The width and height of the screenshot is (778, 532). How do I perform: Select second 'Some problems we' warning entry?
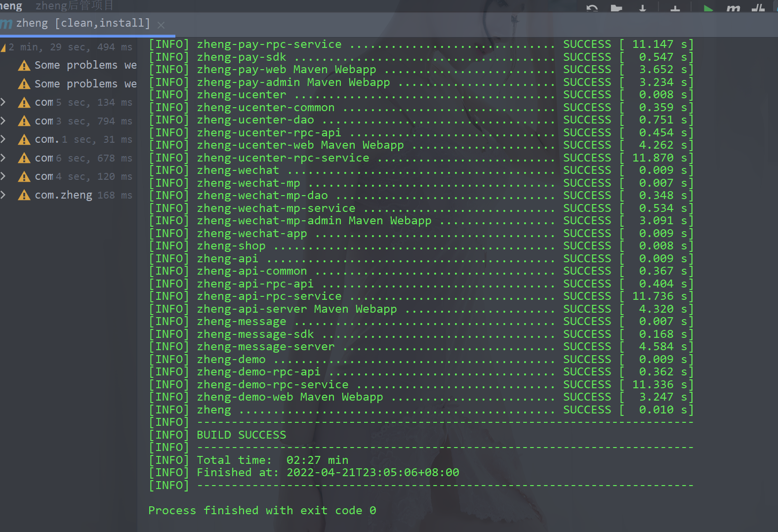coord(85,84)
